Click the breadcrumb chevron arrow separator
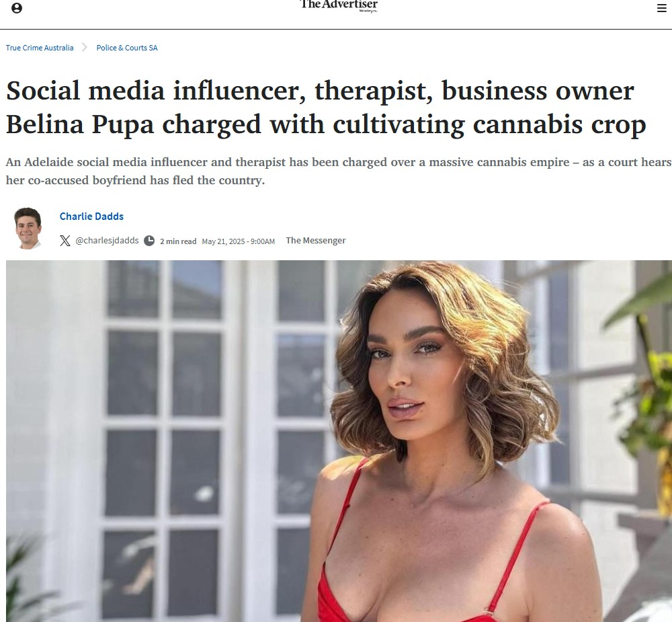 tap(85, 47)
